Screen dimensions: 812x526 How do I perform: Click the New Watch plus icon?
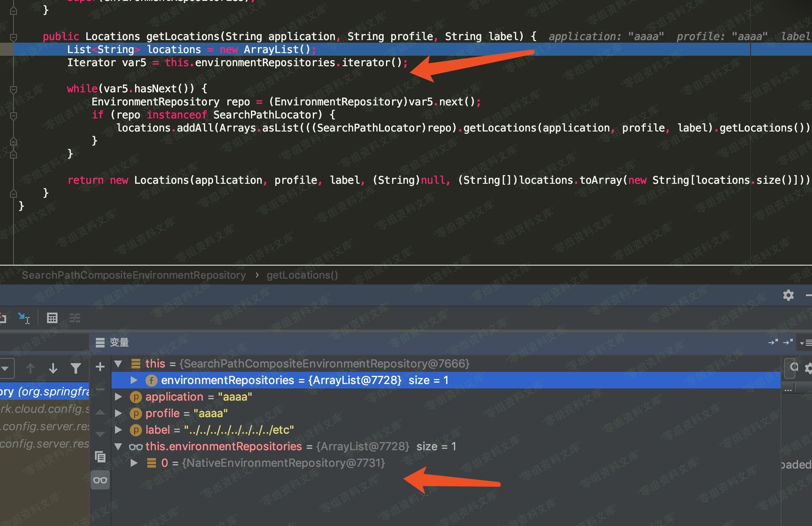tap(100, 367)
